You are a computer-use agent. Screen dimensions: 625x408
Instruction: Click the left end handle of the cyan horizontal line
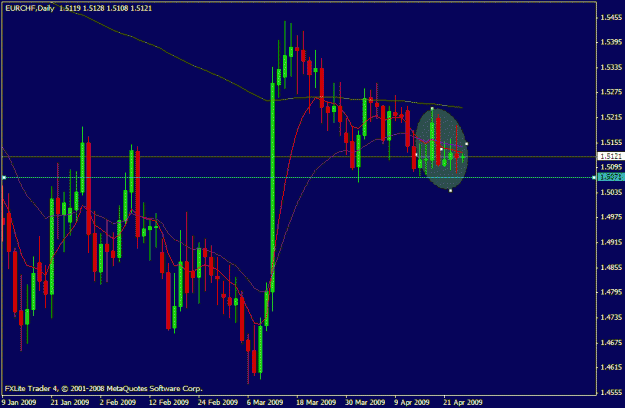(4, 177)
